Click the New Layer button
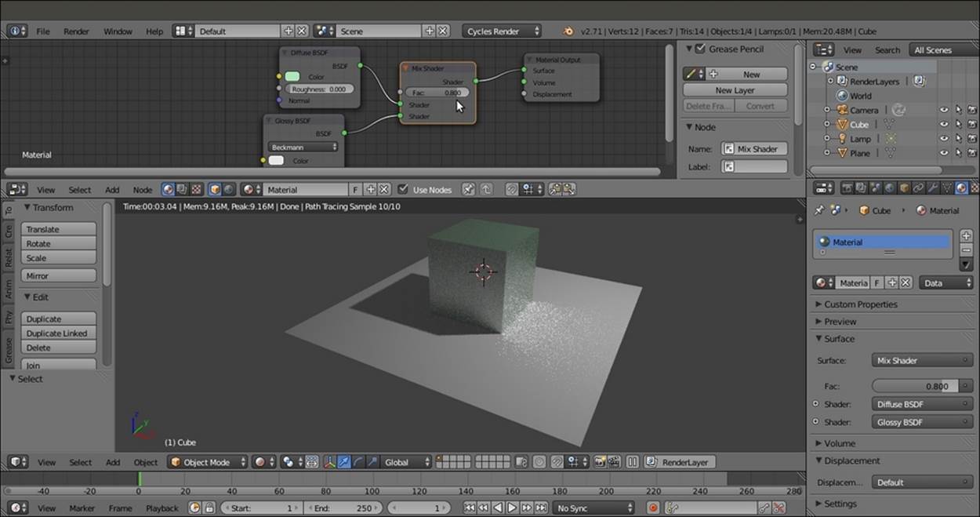The height and width of the screenshot is (517, 980). 735,90
